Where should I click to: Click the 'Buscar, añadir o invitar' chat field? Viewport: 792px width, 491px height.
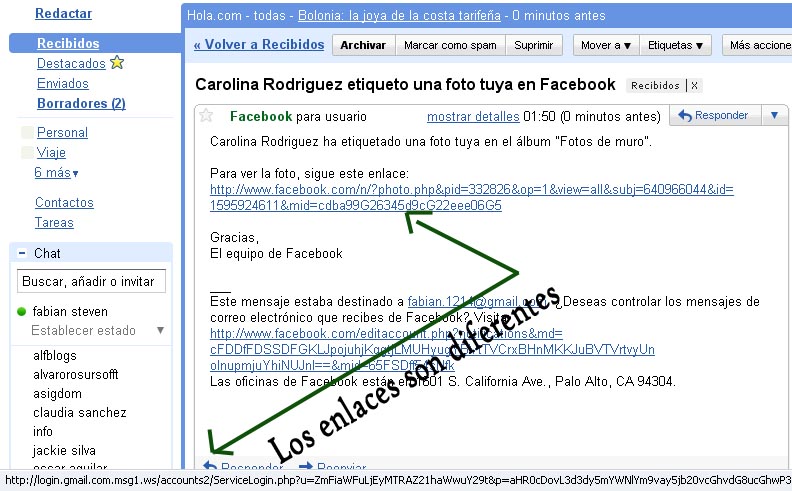point(91,281)
